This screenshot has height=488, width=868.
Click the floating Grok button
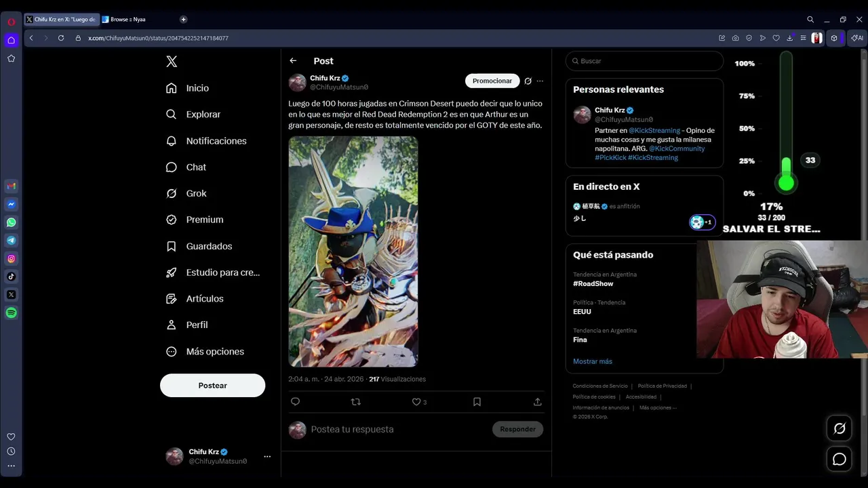[x=840, y=428]
